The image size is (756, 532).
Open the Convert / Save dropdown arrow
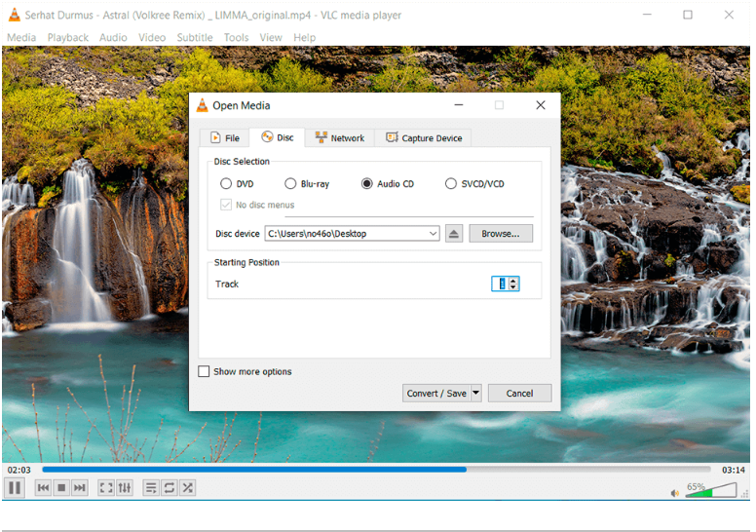(475, 393)
